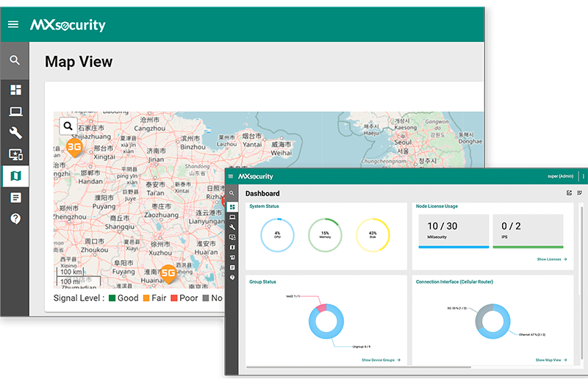The width and height of the screenshot is (588, 385).
Task: Open hamburger menu in Dashboard window
Action: click(x=231, y=176)
